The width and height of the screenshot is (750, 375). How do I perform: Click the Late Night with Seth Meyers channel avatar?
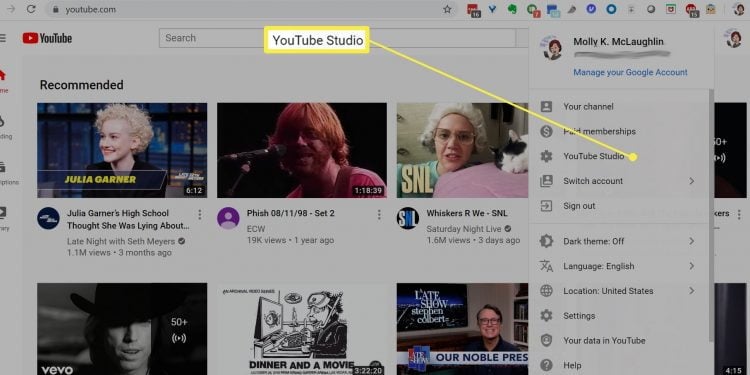click(48, 218)
